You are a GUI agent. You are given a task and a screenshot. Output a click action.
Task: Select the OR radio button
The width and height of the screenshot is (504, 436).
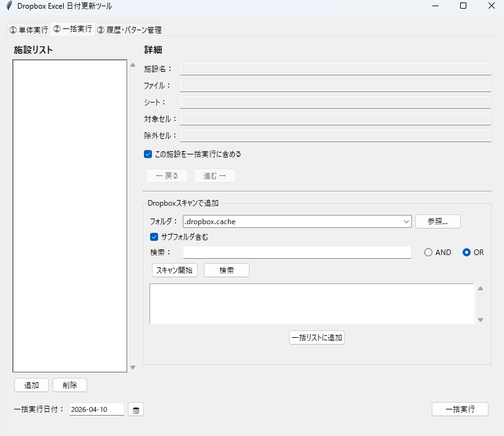(466, 252)
